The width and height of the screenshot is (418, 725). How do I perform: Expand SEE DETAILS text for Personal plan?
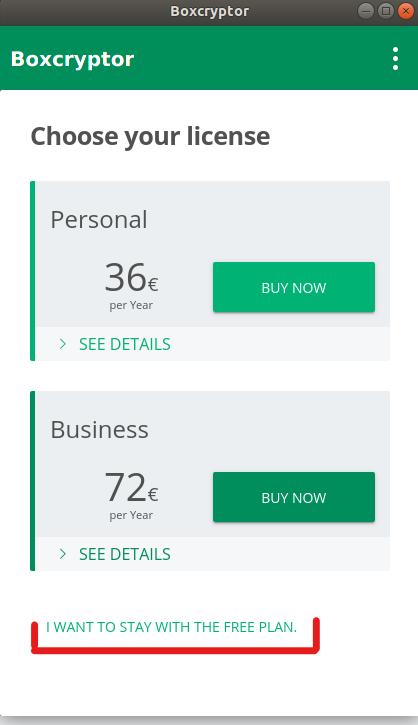[x=124, y=344]
